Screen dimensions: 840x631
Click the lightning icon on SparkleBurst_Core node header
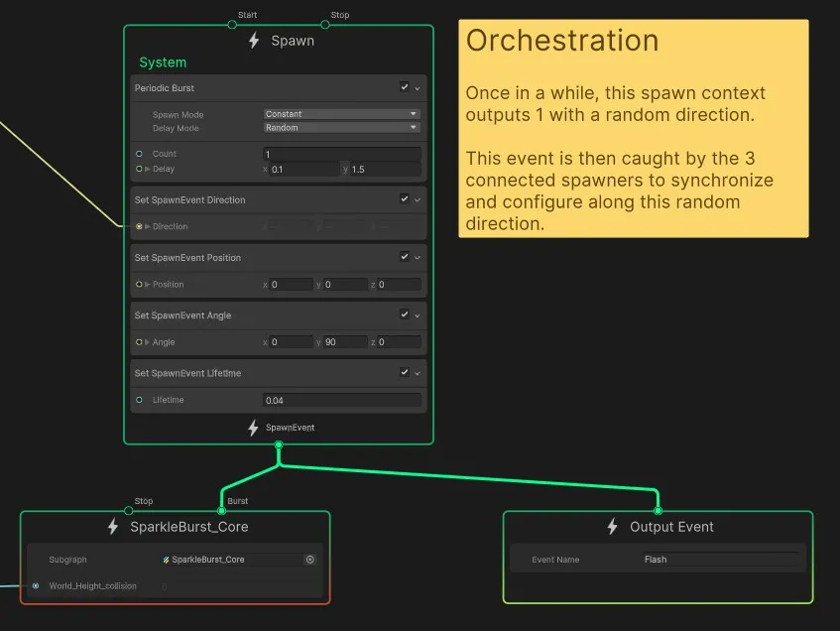[x=115, y=527]
